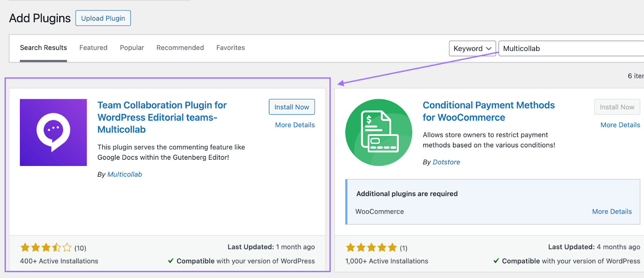Viewport: 644px width, 278px height.
Task: Switch to the Featured tab
Action: click(x=93, y=47)
